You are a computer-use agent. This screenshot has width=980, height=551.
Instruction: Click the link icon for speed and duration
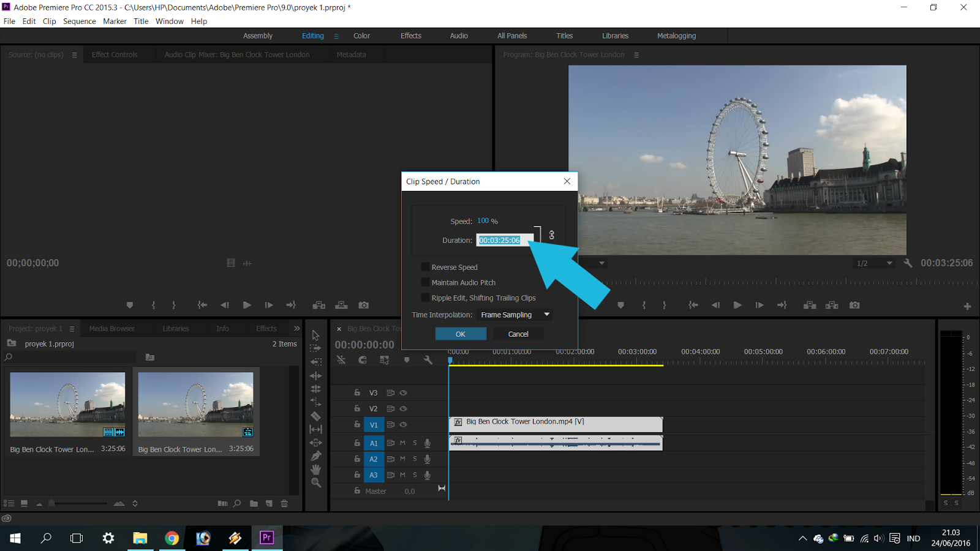click(x=551, y=234)
